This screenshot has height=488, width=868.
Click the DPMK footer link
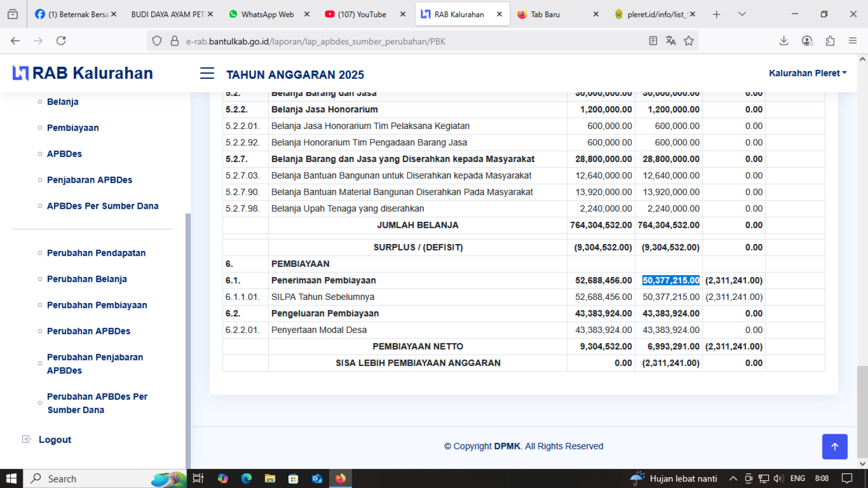(507, 446)
